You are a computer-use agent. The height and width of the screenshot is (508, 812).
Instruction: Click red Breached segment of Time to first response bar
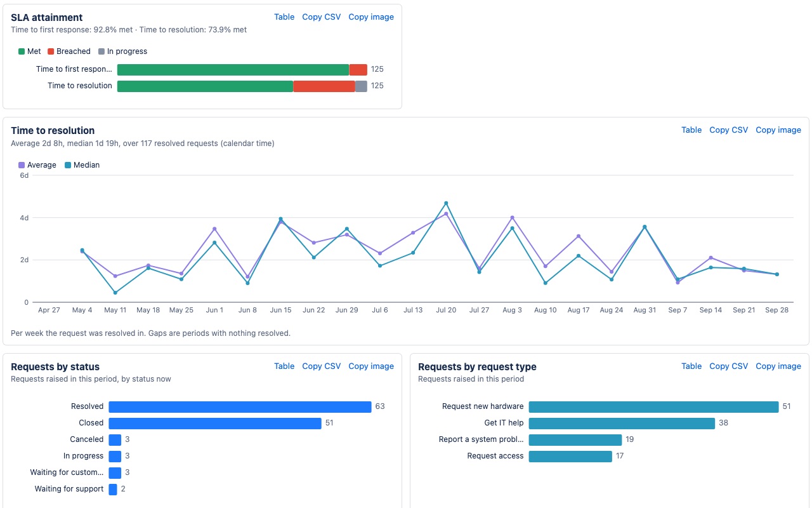click(358, 70)
